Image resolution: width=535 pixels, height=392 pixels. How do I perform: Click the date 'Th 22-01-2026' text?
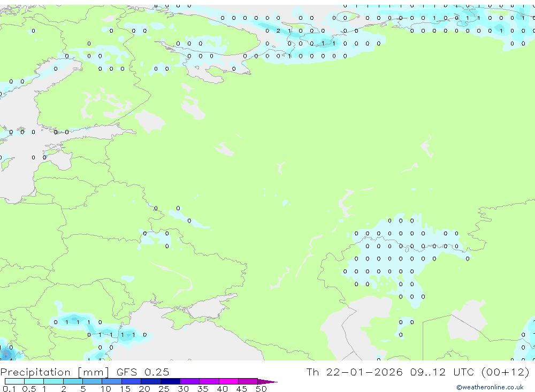pos(354,372)
